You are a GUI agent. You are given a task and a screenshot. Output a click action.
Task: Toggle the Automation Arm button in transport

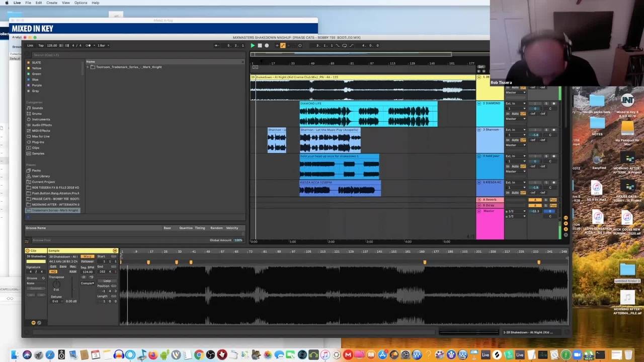(283, 45)
